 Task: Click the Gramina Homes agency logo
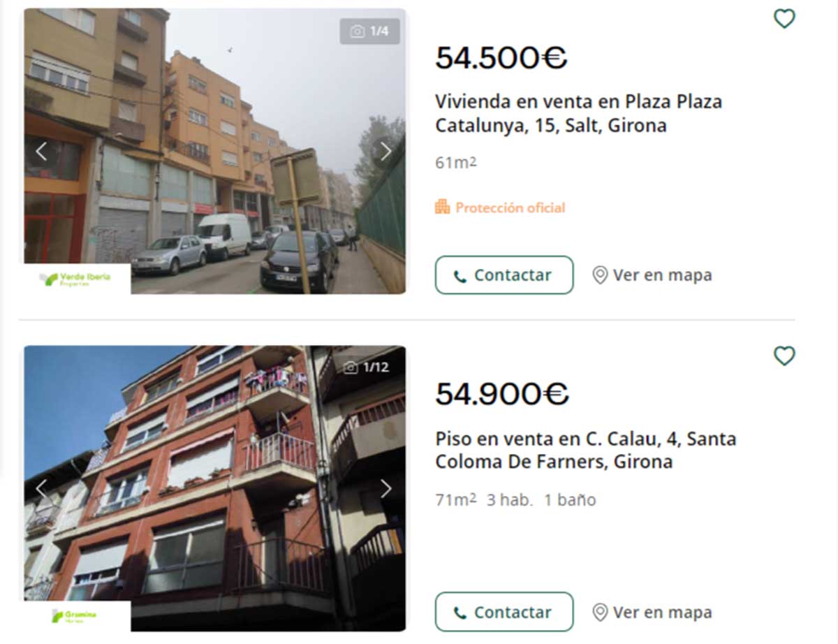(77, 616)
